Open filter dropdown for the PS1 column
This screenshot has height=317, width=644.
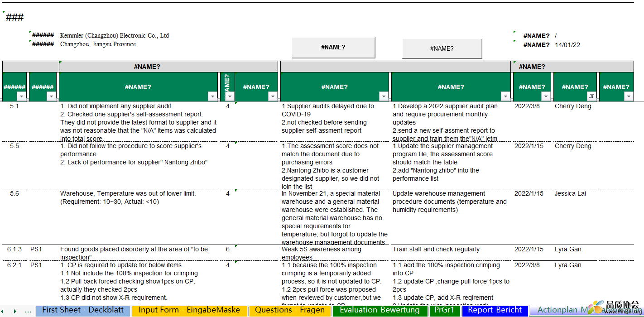pos(51,96)
